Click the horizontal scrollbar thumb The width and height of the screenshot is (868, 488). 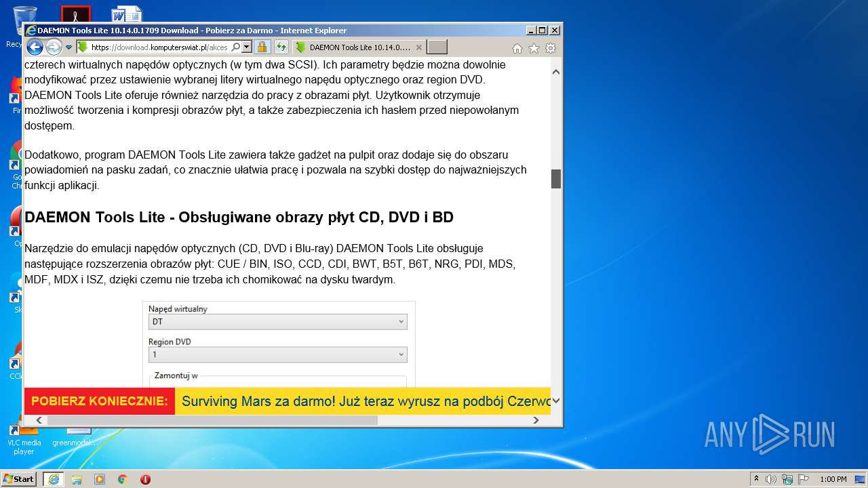pos(211,420)
